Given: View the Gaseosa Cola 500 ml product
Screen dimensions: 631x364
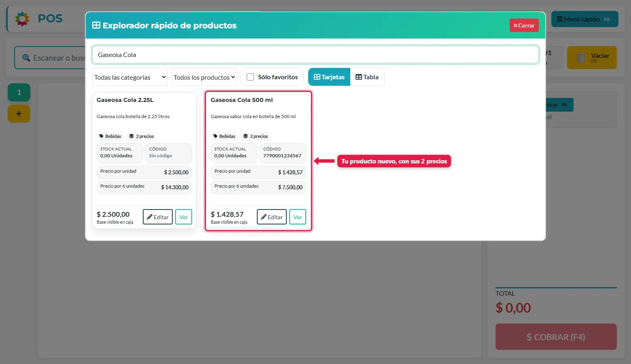Looking at the screenshot, I should click(x=298, y=217).
